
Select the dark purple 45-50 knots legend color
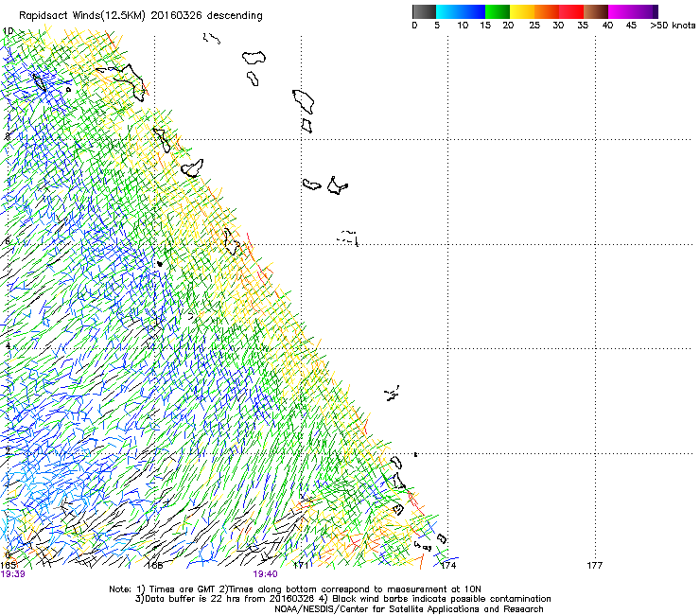coord(645,11)
